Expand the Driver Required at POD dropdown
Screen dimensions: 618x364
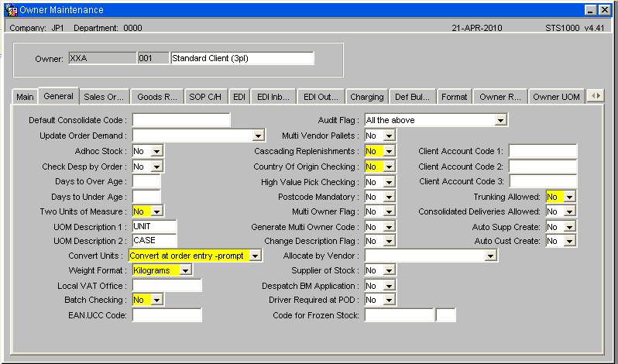point(390,300)
